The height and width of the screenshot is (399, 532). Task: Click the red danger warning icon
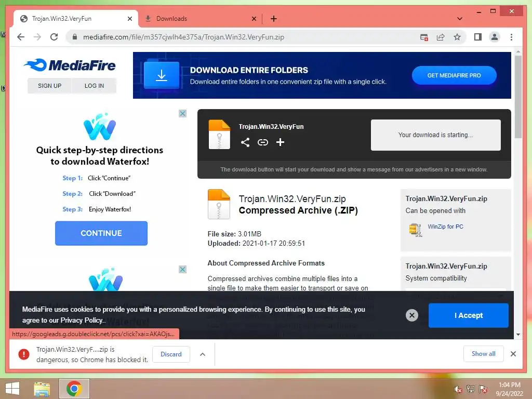point(24,354)
